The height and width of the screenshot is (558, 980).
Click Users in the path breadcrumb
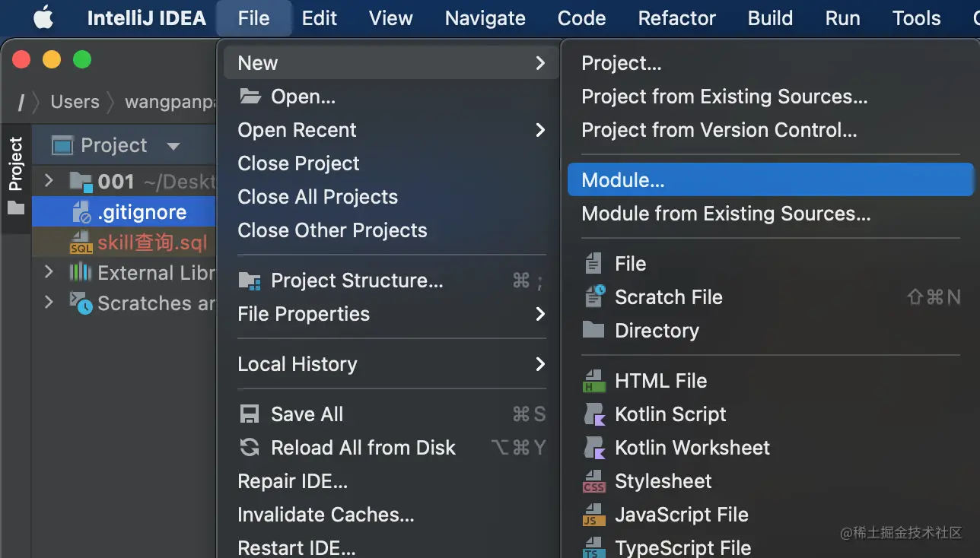pos(75,102)
